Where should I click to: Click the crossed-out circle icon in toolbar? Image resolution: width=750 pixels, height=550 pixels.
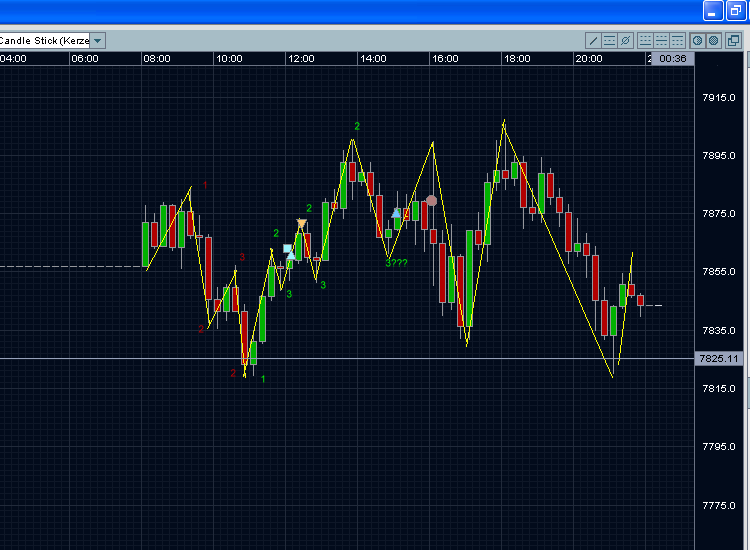click(625, 41)
